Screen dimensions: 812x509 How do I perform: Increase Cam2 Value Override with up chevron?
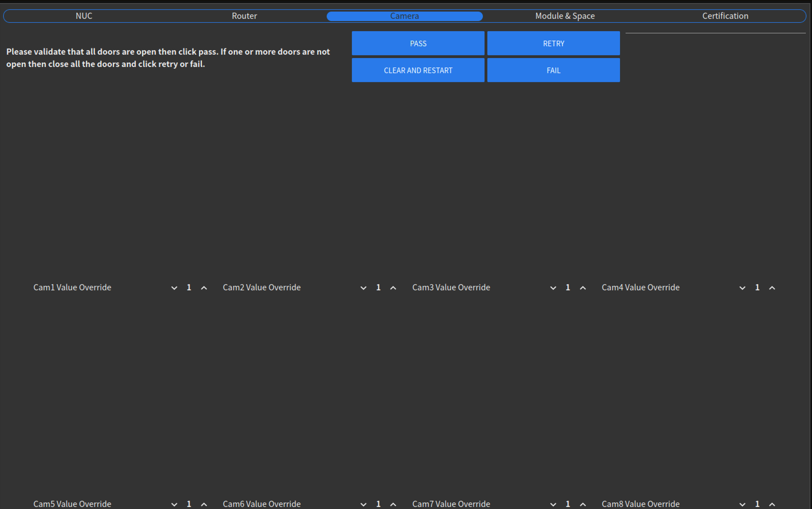393,288
